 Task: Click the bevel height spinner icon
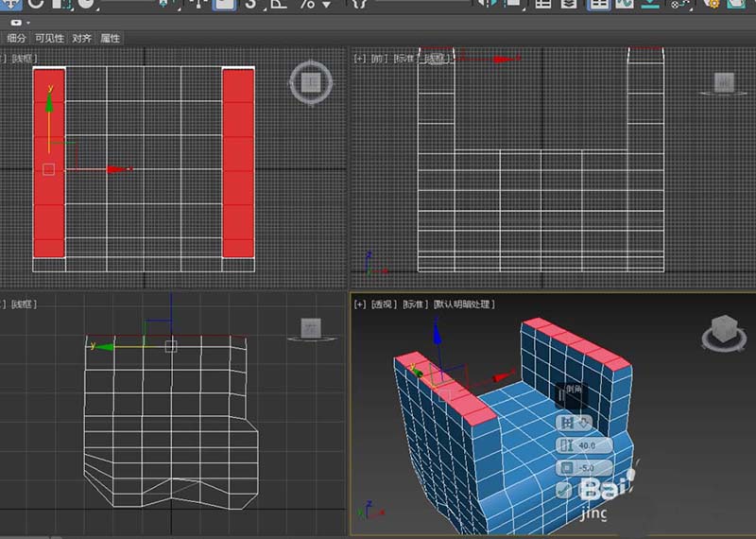(x=566, y=444)
